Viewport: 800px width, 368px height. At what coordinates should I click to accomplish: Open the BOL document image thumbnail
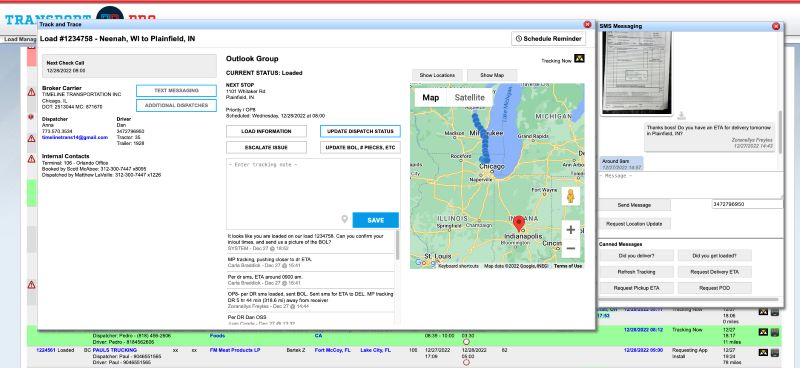637,73
